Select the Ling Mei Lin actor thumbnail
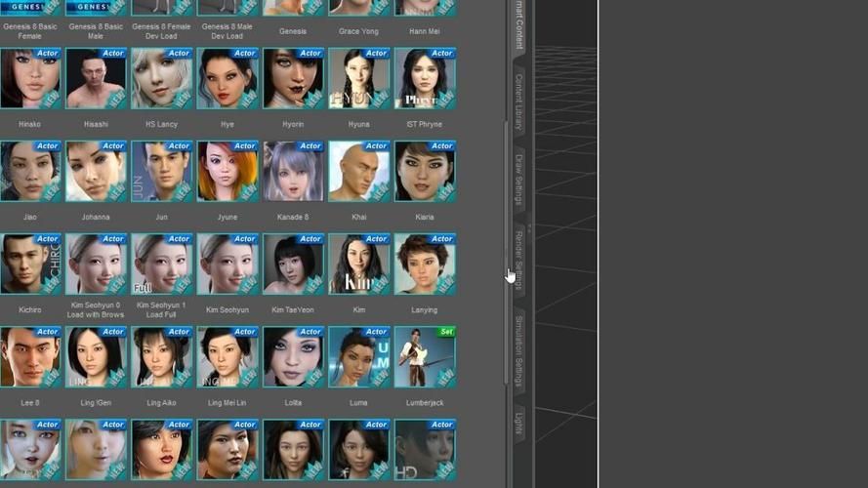The image size is (868, 488). [227, 357]
